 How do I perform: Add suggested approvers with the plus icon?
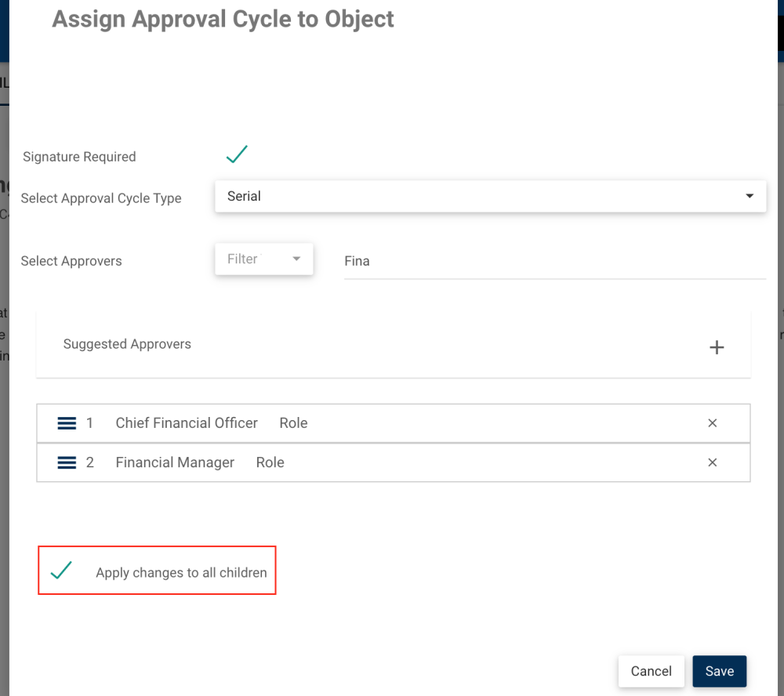pyautogui.click(x=716, y=347)
